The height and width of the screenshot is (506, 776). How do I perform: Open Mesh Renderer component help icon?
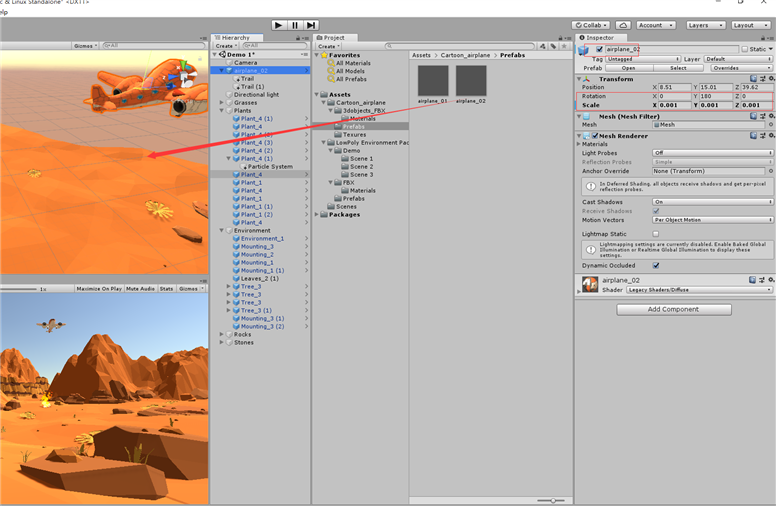click(753, 136)
